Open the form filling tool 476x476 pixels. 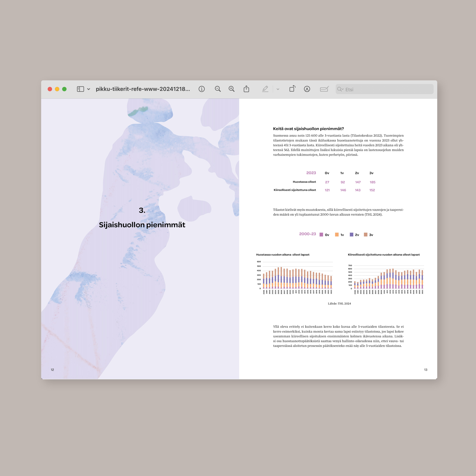click(x=324, y=89)
